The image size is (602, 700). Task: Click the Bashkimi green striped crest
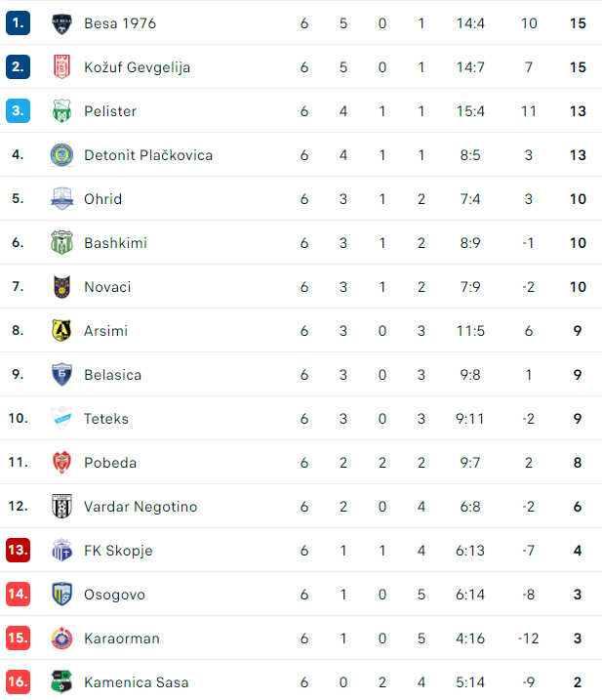[61, 243]
